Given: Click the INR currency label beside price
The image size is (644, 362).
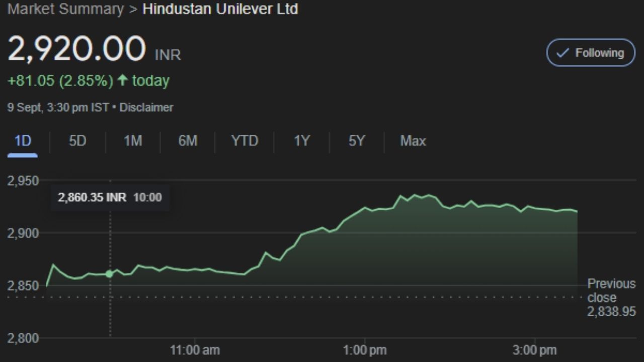Looking at the screenshot, I should 168,55.
